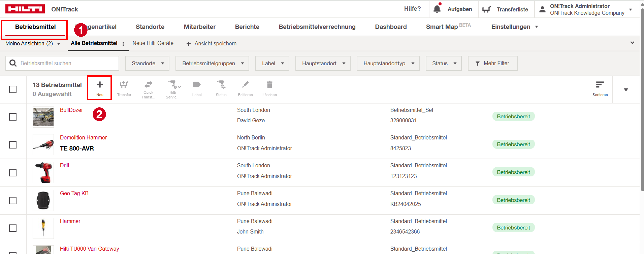Click the Quick Transfer arrows icon
644x254 pixels.
point(148,85)
